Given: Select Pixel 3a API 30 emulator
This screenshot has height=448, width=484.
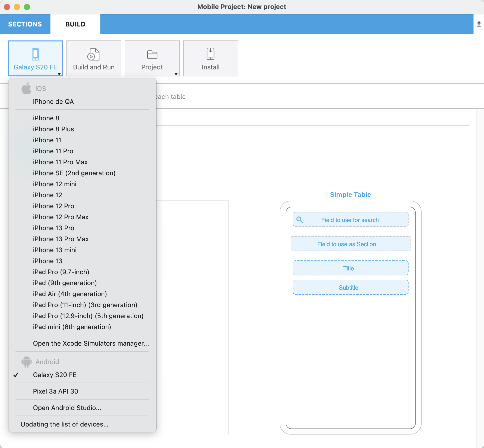Looking at the screenshot, I should 82,391.
